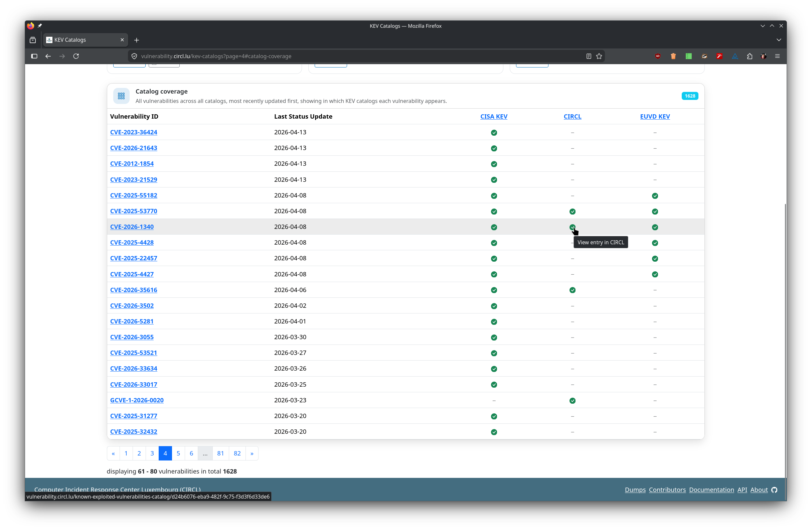Open EUVD KEV column header link
The image size is (812, 531).
[x=655, y=116]
